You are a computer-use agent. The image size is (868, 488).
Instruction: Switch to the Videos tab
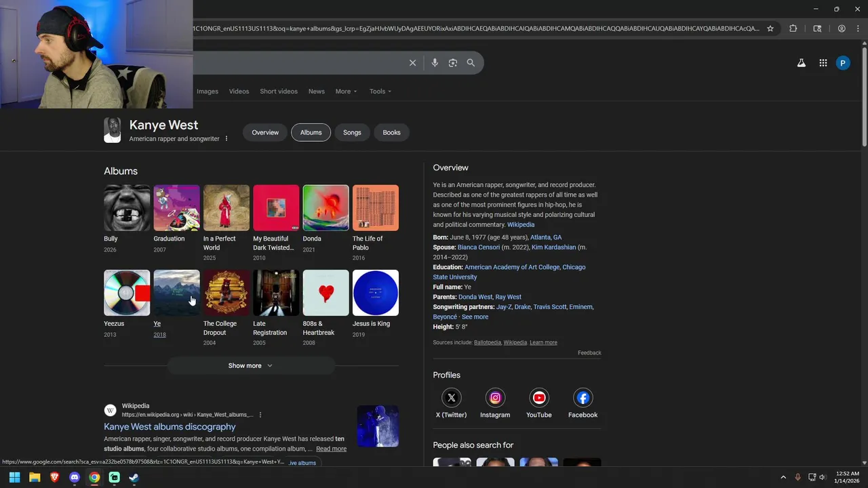(239, 91)
